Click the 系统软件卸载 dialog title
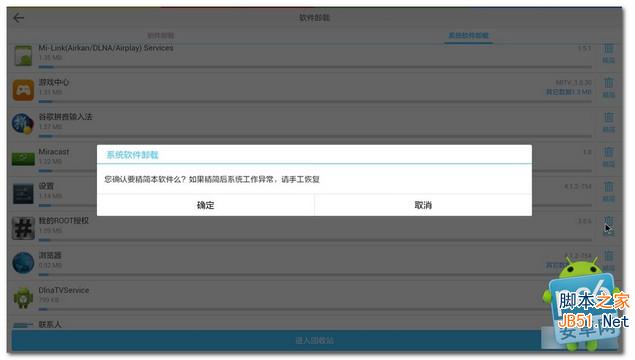Screen dimensions: 635x360 132,155
